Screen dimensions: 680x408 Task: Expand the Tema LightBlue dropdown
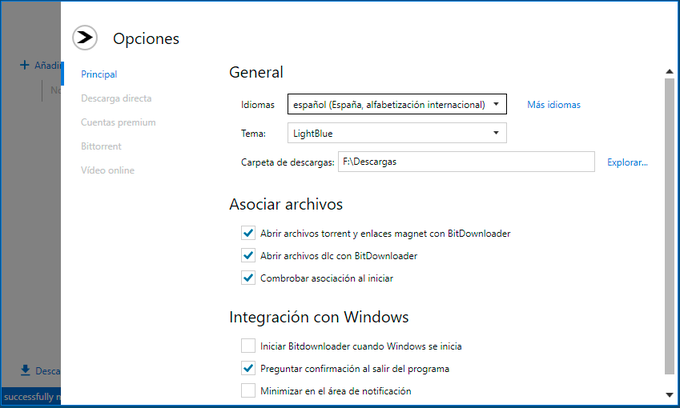tap(397, 133)
